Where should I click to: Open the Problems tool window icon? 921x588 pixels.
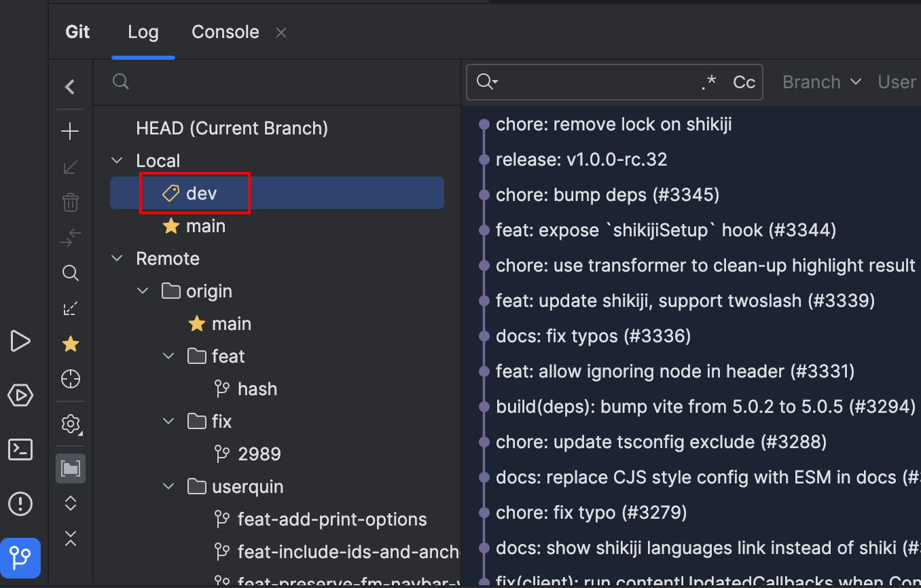click(20, 504)
